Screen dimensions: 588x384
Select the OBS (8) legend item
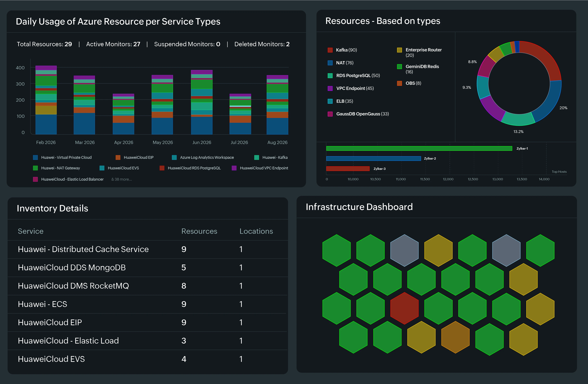coord(409,83)
